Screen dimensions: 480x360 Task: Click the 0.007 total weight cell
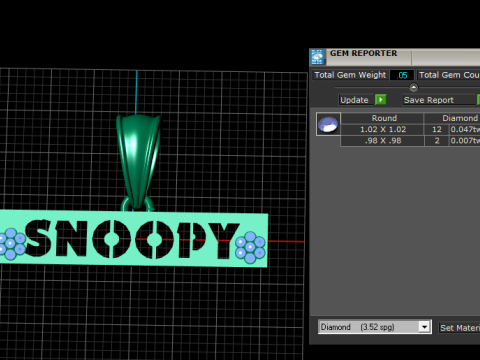pos(465,141)
